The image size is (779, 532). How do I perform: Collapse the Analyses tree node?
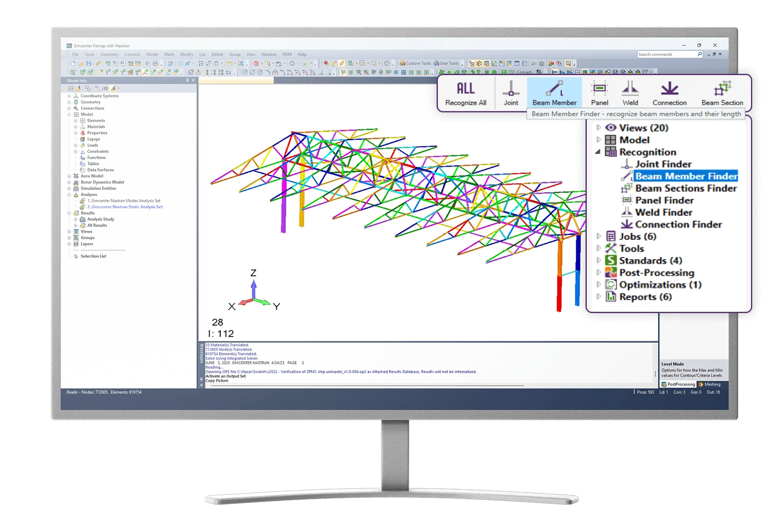(69, 195)
